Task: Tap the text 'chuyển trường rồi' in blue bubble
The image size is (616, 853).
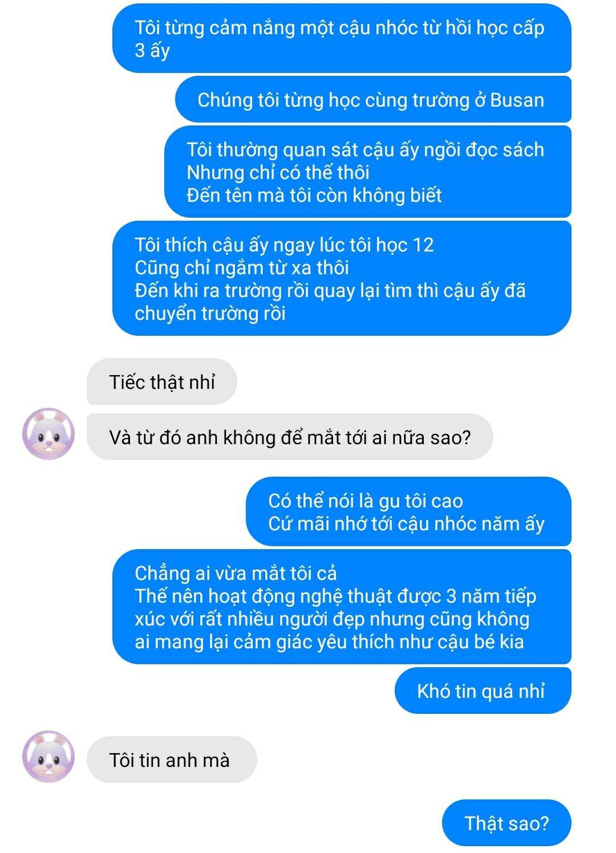Action: click(x=210, y=313)
